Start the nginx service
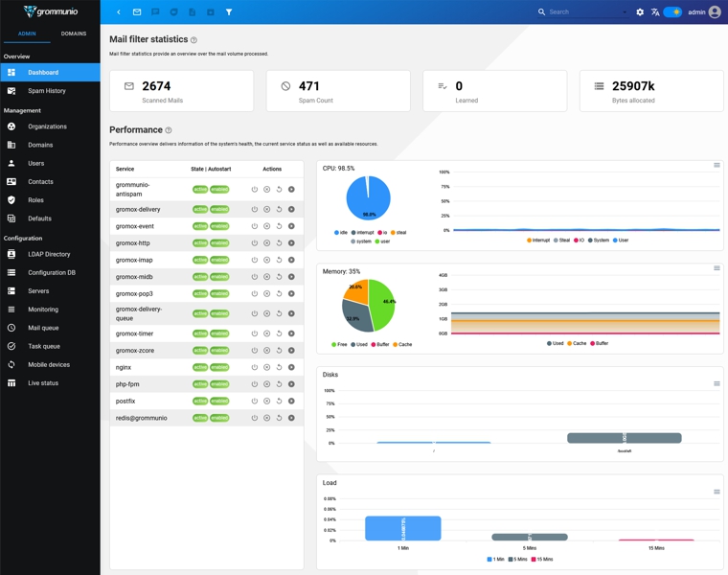Viewport: 728px width, 575px height. [x=292, y=367]
